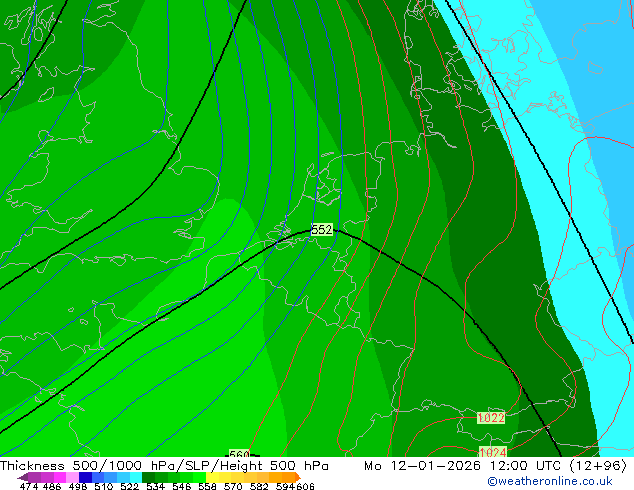Pick the first yellow legend swatch above 558
This screenshot has height=490, width=634.
click(212, 477)
